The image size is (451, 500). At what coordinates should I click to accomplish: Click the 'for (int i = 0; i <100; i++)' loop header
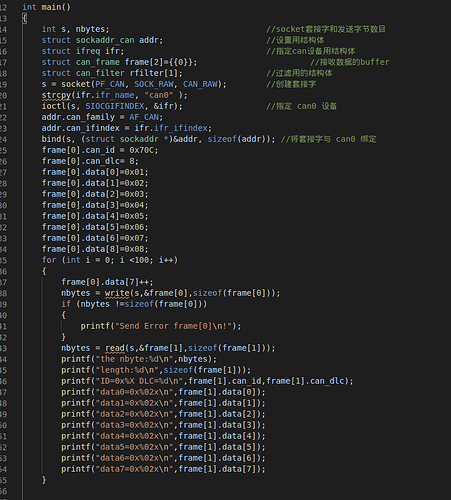(110, 260)
